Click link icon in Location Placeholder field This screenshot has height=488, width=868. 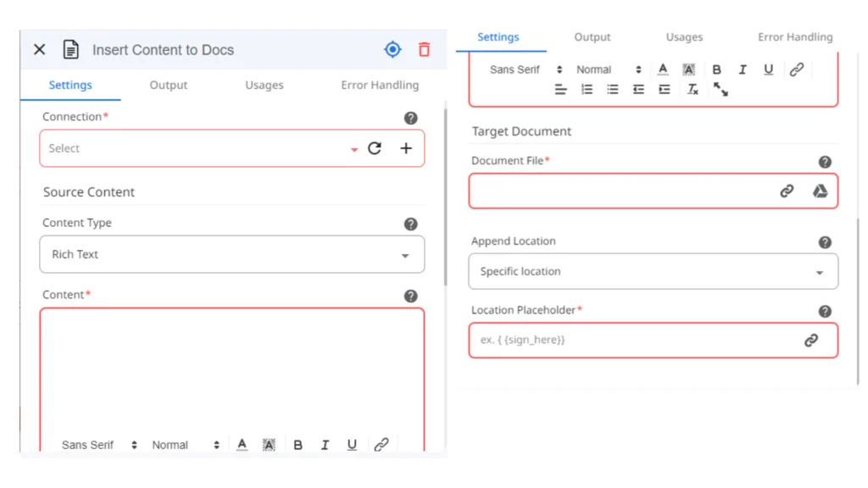pyautogui.click(x=811, y=341)
